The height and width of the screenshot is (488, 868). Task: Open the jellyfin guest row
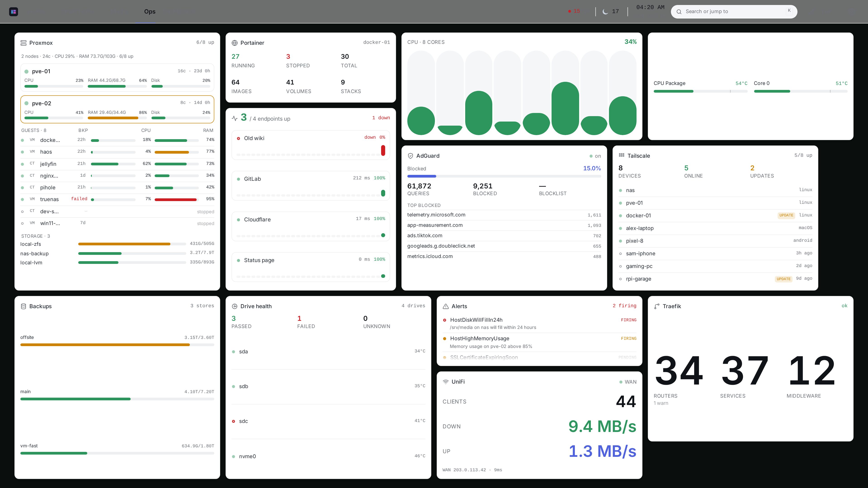tap(117, 164)
